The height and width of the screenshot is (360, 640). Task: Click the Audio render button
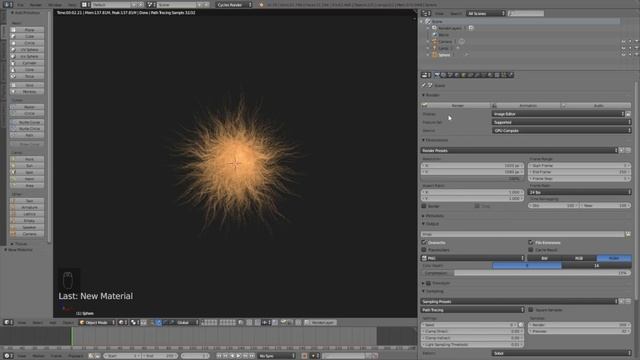(x=596, y=105)
